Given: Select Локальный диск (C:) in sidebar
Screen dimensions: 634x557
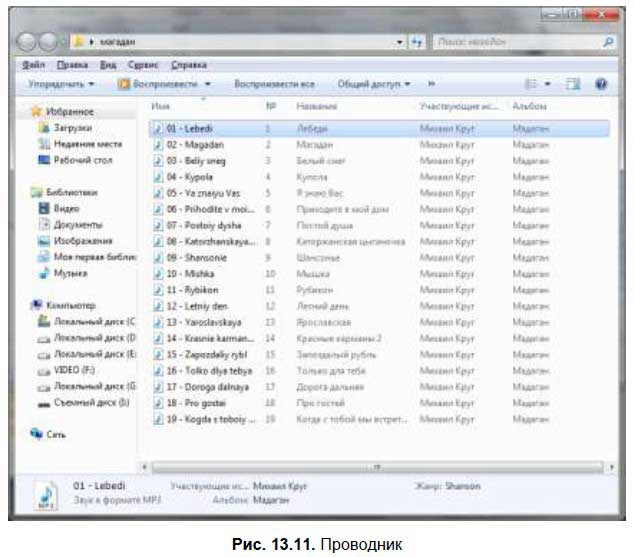Looking at the screenshot, I should 94,322.
